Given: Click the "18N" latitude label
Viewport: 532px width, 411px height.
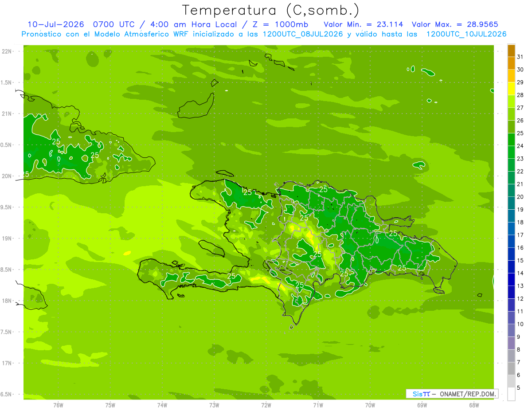Looking at the screenshot, I should [7, 301].
